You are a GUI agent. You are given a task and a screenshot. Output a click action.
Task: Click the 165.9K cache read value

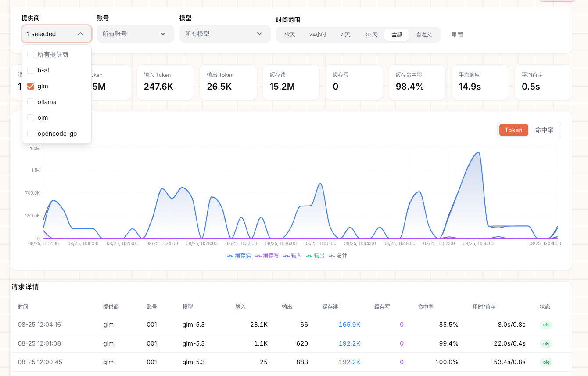click(x=349, y=325)
